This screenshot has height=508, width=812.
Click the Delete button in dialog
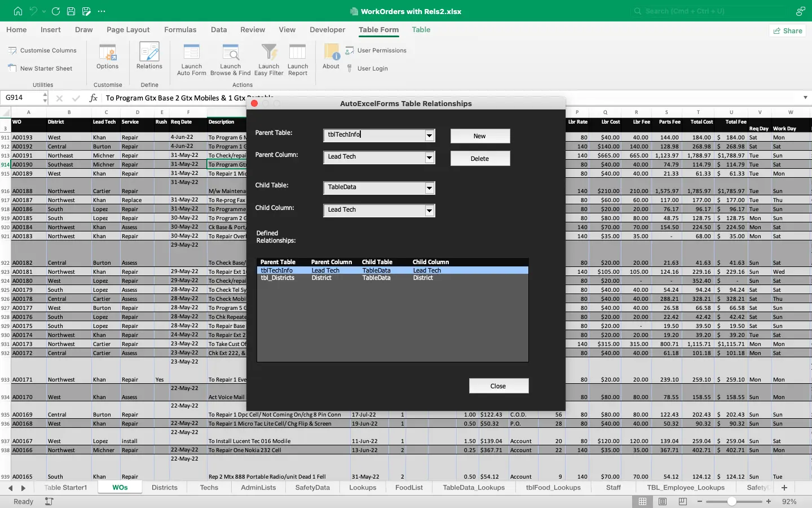click(480, 159)
